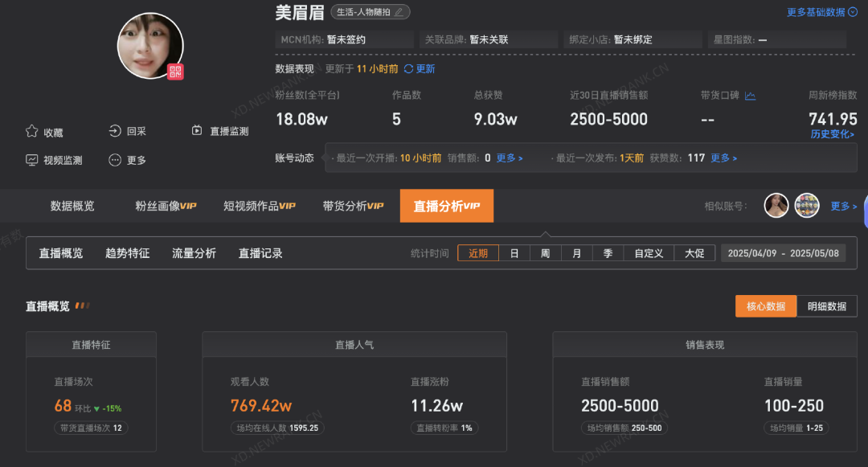Click 周新榜指数 value 741.95

point(833,119)
